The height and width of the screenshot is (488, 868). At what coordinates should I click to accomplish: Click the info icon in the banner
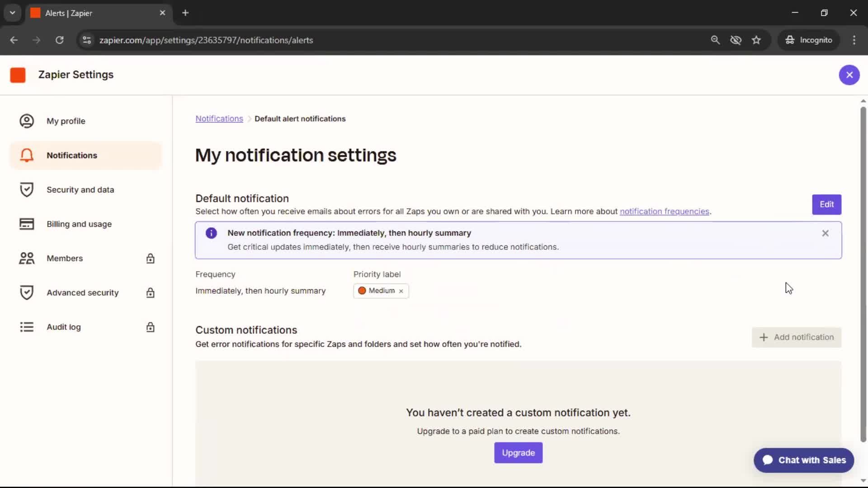[211, 233]
